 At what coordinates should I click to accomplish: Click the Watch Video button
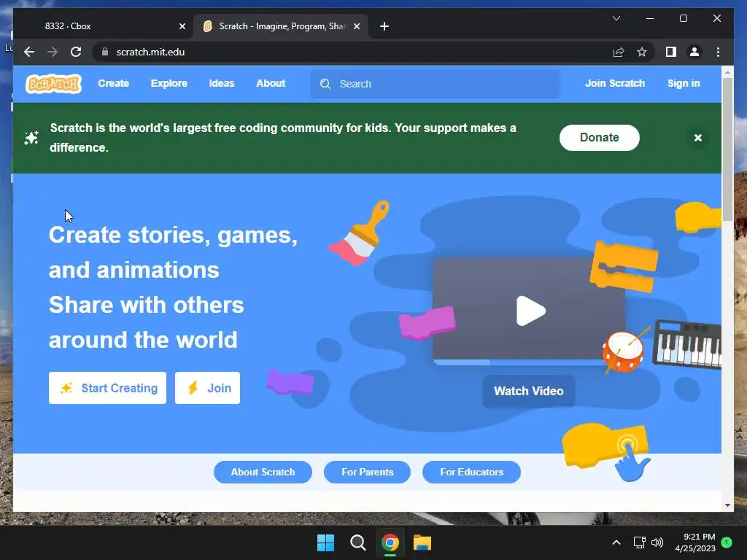529,391
